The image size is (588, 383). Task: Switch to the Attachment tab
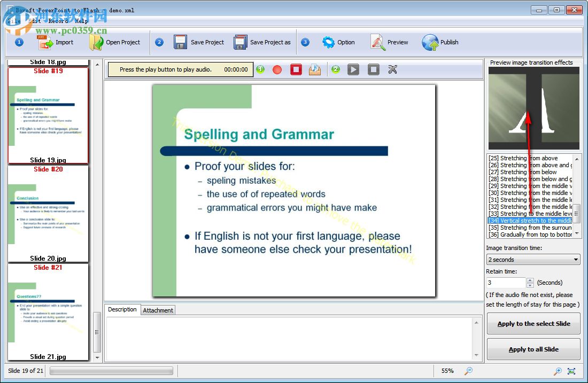[x=158, y=310]
